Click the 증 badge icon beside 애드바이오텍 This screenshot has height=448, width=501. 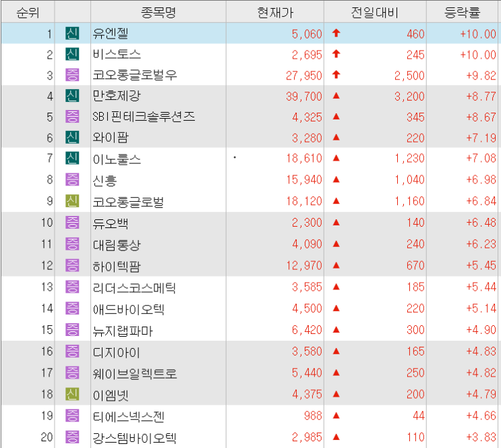pos(72,308)
